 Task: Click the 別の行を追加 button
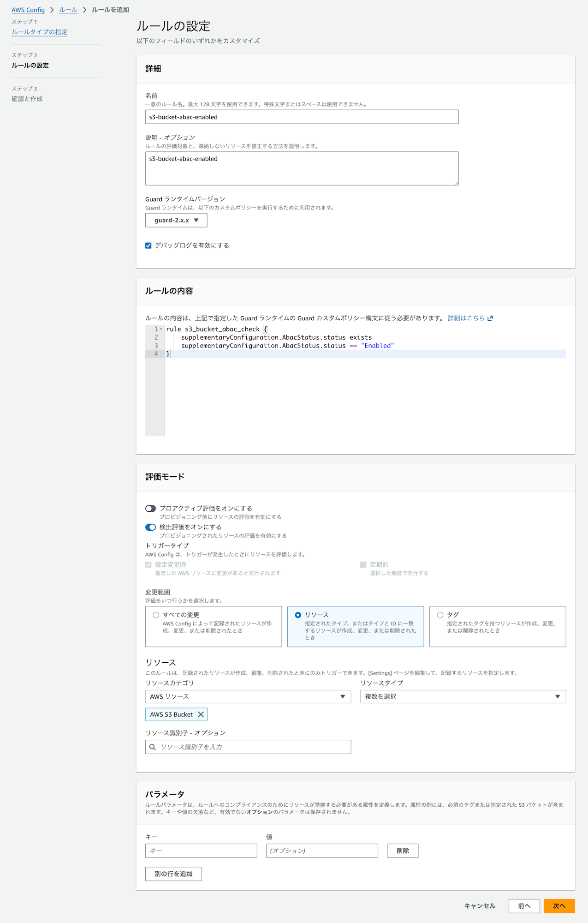click(173, 874)
